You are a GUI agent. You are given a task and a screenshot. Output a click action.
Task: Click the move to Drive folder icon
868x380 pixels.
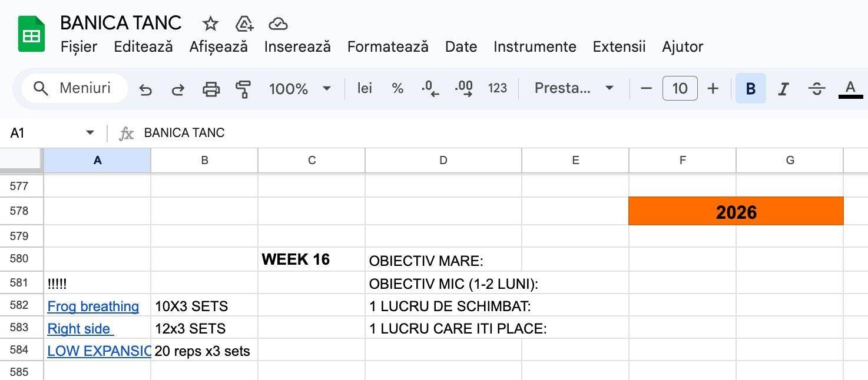tap(244, 24)
